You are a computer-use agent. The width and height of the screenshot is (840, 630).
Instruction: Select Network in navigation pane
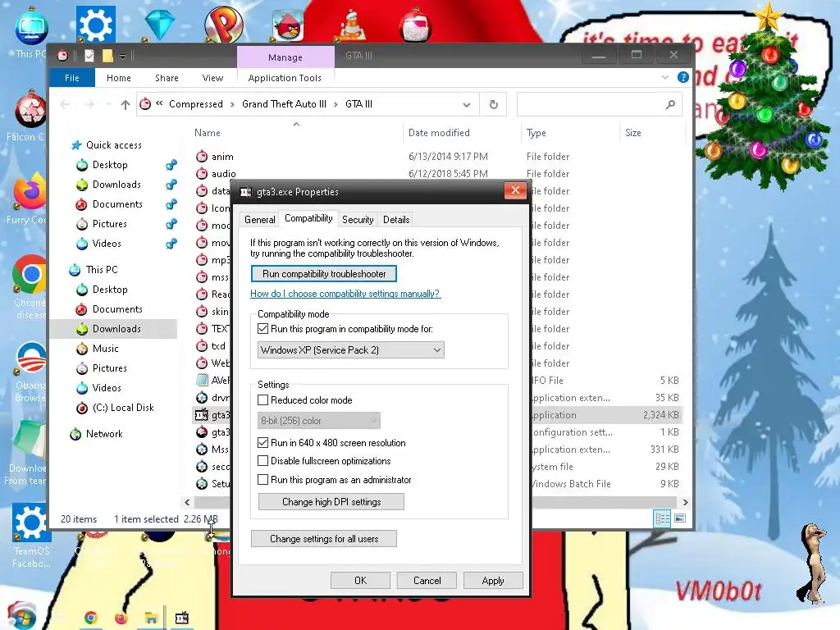tap(104, 434)
